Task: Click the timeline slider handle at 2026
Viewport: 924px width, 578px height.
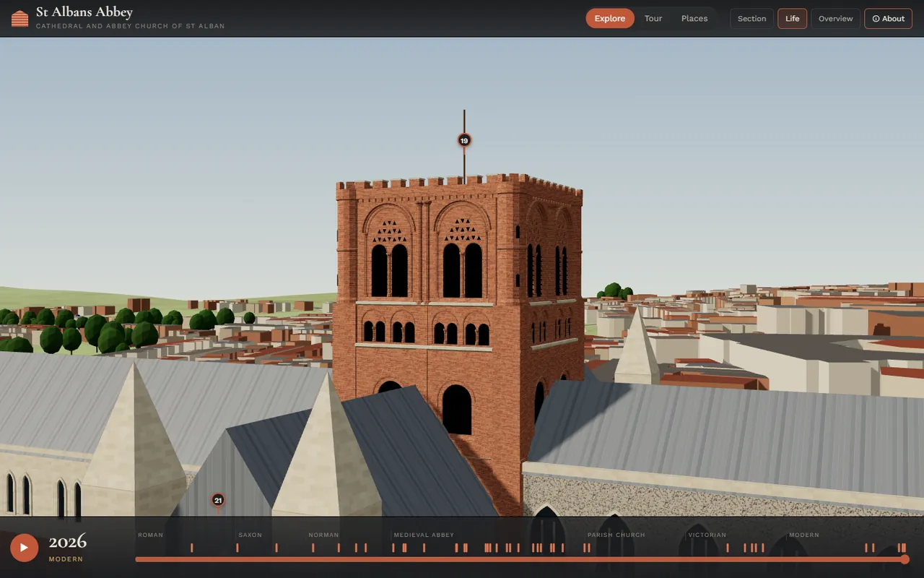Action: pos(905,559)
